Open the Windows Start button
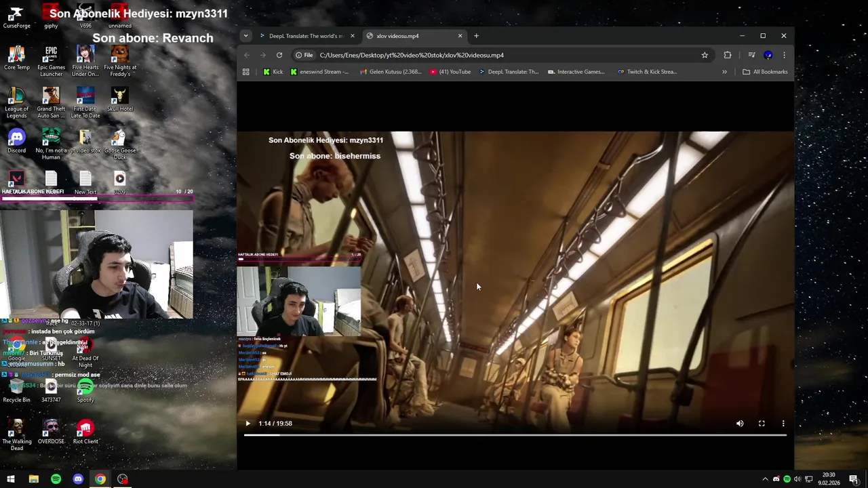 [x=11, y=479]
